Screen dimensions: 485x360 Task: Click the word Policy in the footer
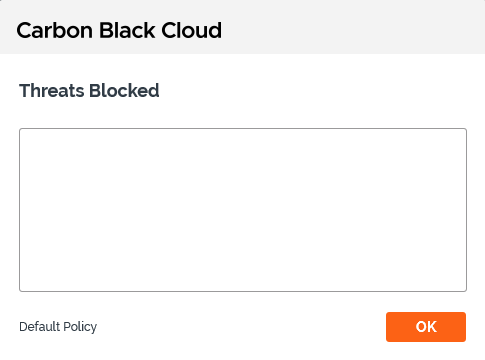pyautogui.click(x=80, y=327)
